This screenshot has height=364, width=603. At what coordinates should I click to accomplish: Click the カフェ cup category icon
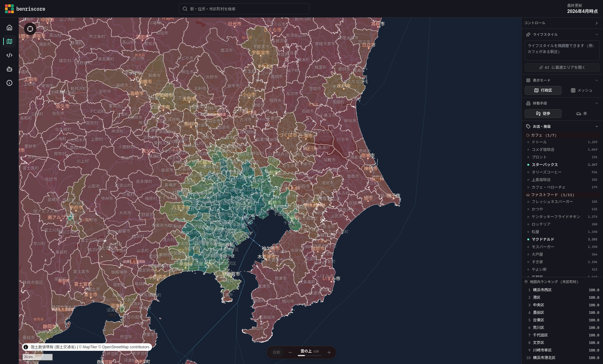click(528, 135)
